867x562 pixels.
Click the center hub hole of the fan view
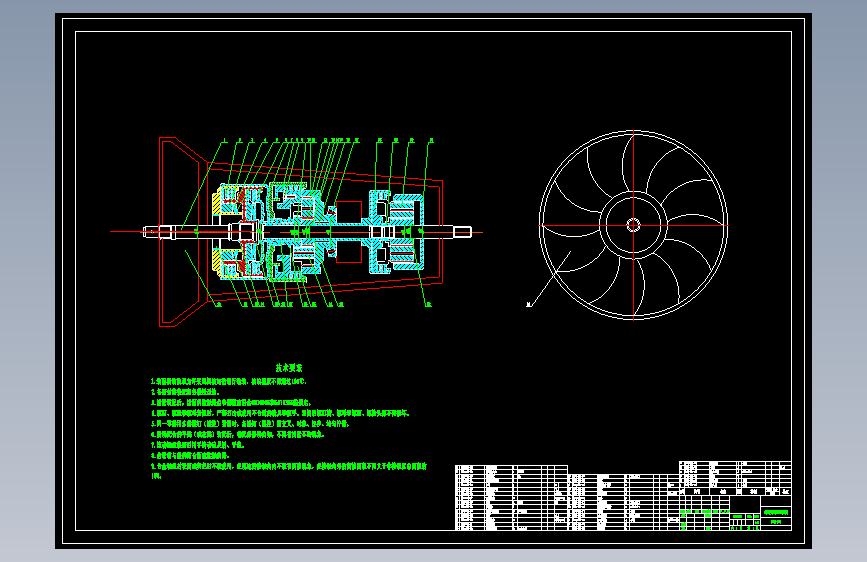[633, 225]
